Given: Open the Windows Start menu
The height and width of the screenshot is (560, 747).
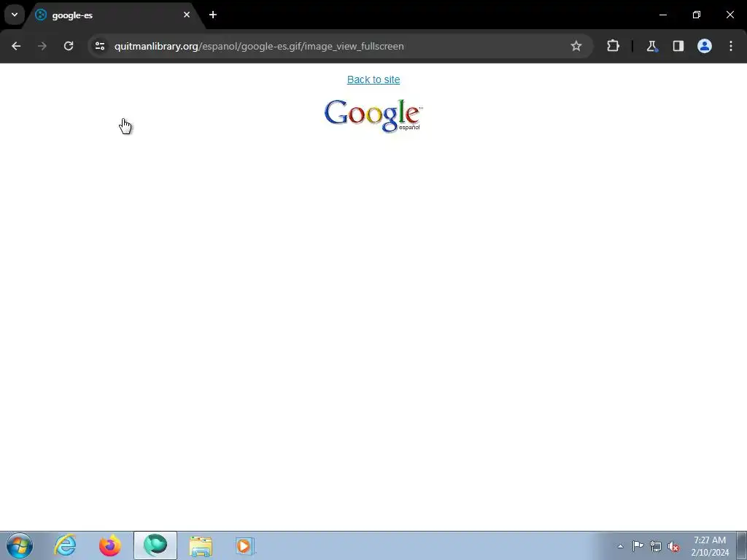Looking at the screenshot, I should click(x=20, y=545).
